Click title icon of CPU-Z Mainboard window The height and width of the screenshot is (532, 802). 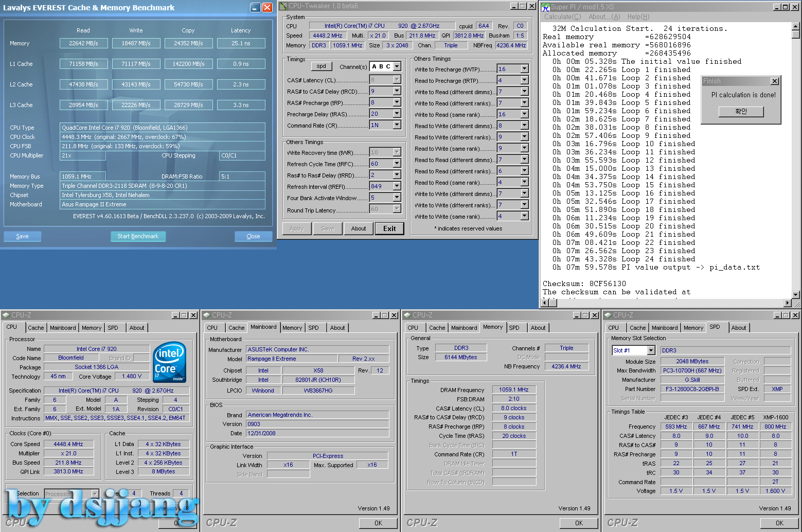206,315
